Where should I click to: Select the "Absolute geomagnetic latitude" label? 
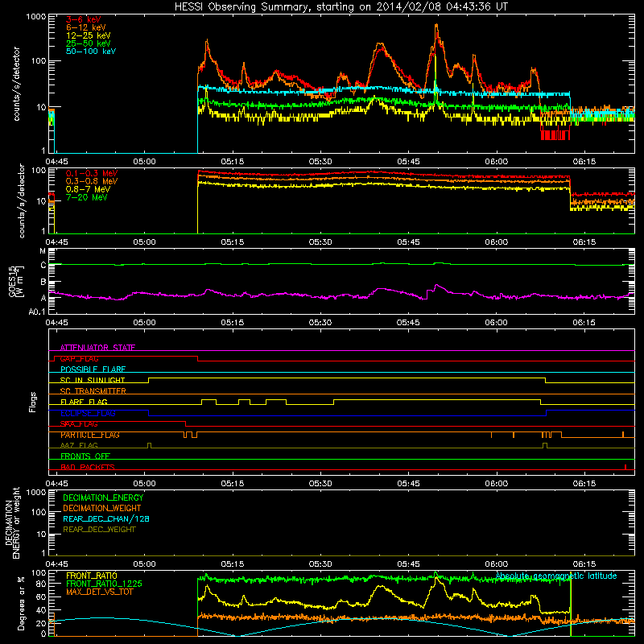[x=556, y=576]
